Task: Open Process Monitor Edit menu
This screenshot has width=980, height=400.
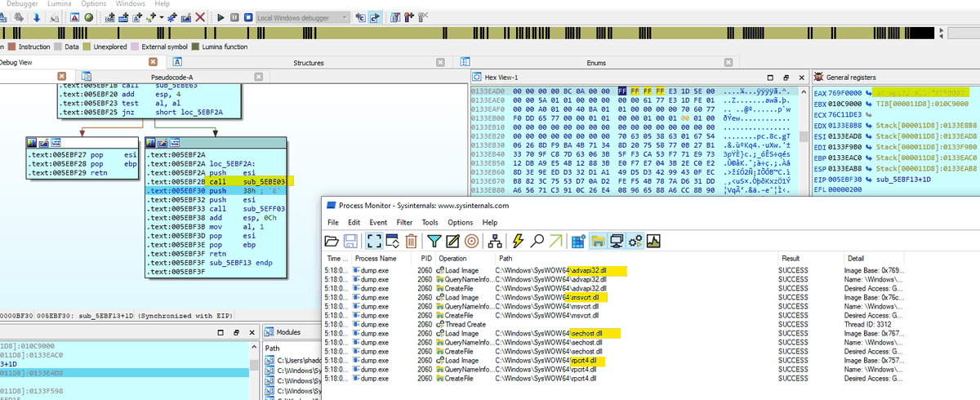Action: coord(355,222)
